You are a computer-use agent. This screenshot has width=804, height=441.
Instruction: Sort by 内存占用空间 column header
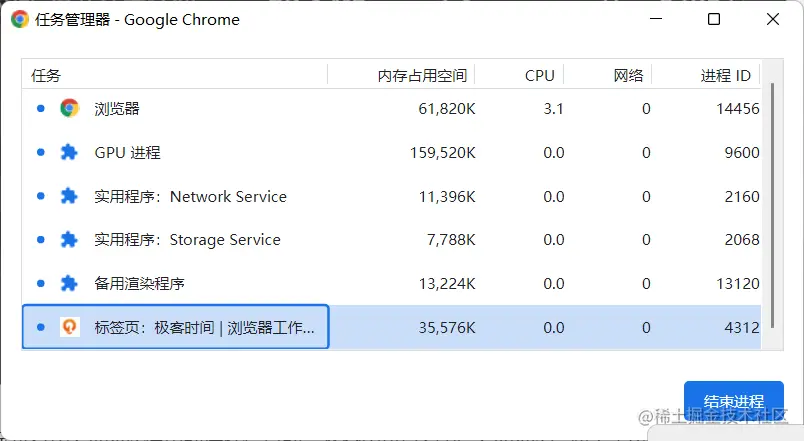click(x=422, y=76)
